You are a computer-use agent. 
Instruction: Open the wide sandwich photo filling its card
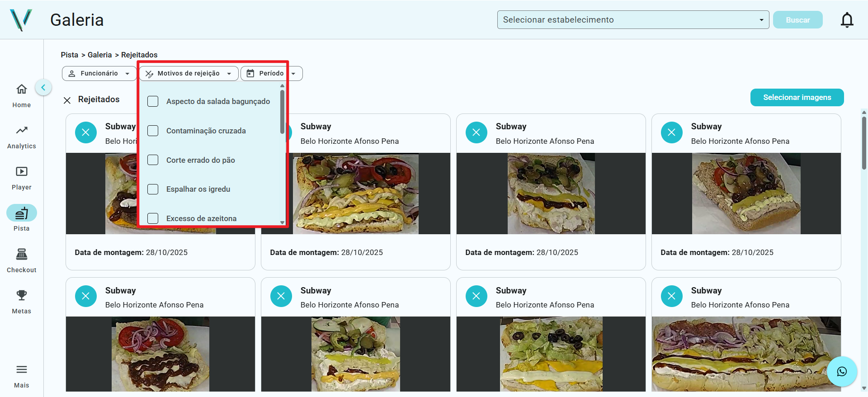[x=746, y=354]
